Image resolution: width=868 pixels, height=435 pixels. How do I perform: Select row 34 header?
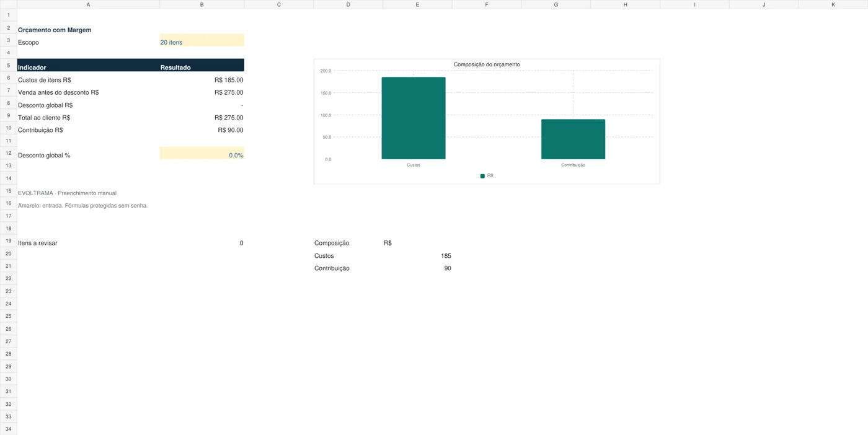point(9,429)
